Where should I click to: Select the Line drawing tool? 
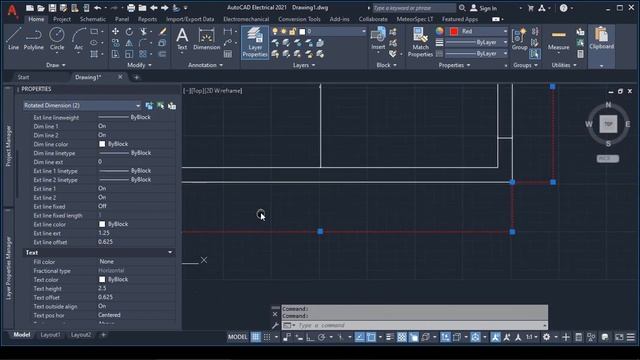(x=13, y=39)
